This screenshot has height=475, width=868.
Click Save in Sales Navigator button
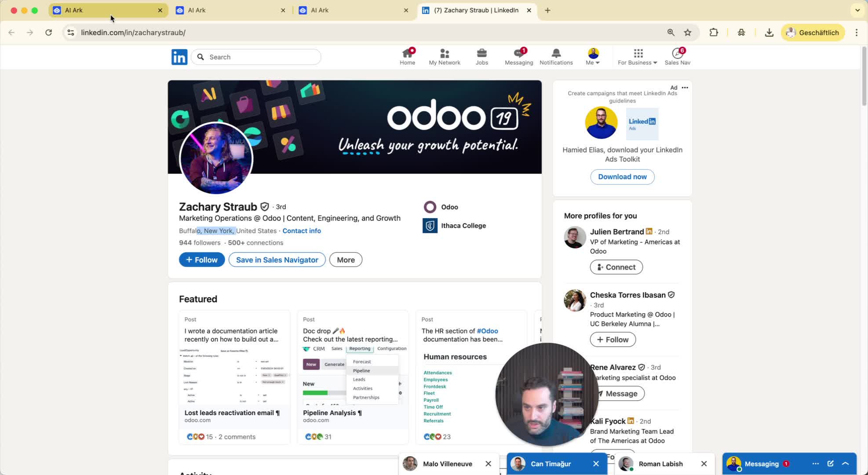[x=277, y=260]
